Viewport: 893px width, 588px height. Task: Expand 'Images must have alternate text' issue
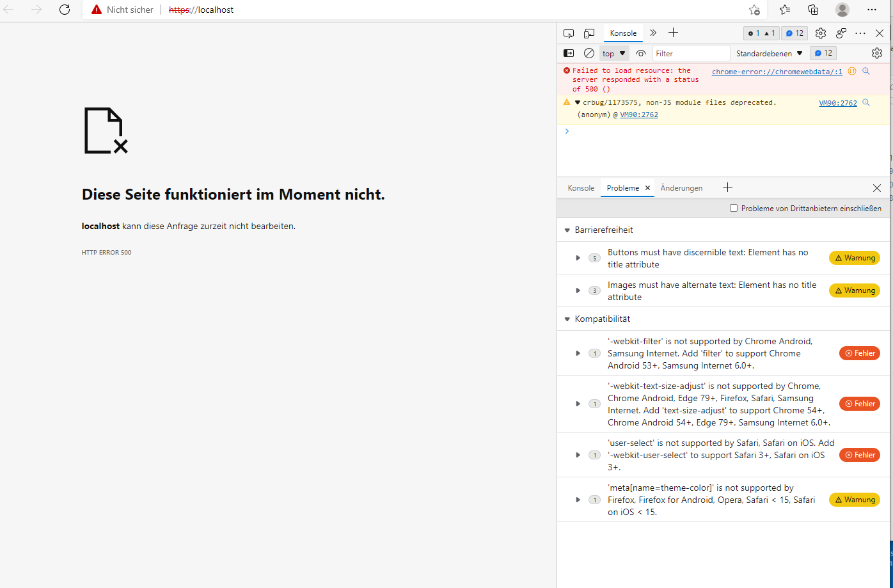pos(578,290)
